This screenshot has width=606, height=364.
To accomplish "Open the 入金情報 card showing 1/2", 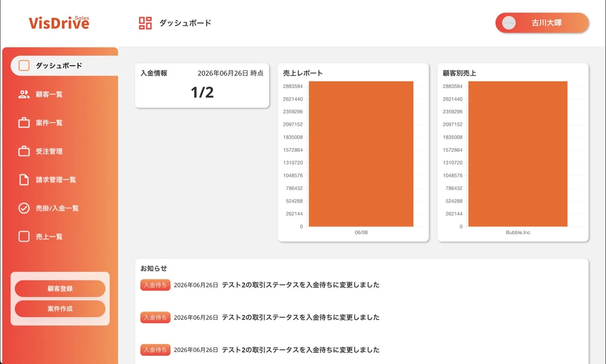I will click(202, 86).
